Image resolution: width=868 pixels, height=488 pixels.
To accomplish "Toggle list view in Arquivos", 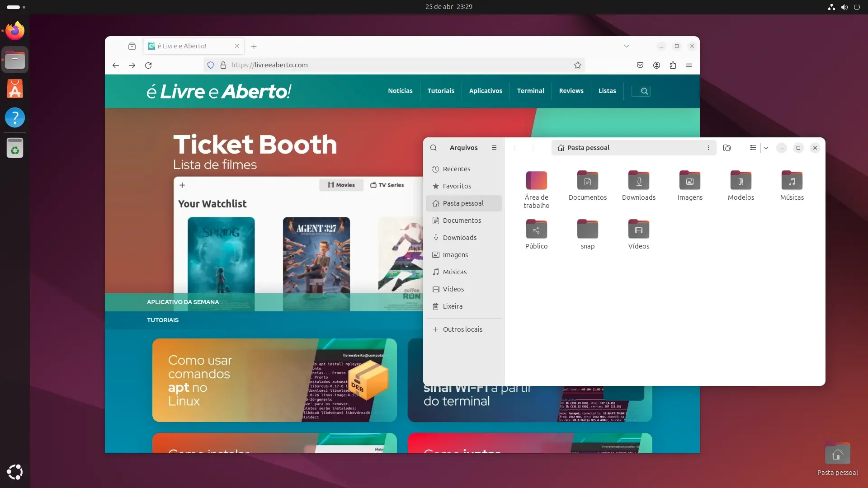I will pyautogui.click(x=753, y=148).
